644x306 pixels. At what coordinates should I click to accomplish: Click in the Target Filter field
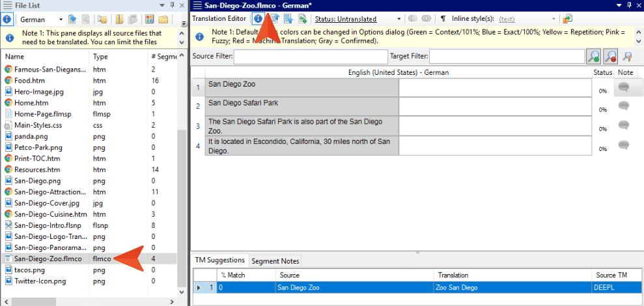(x=507, y=56)
